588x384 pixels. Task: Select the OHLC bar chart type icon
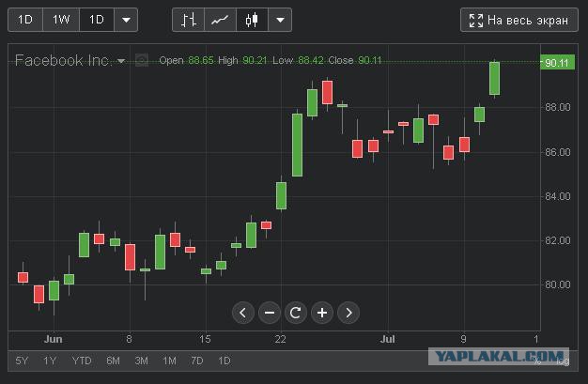pos(188,20)
